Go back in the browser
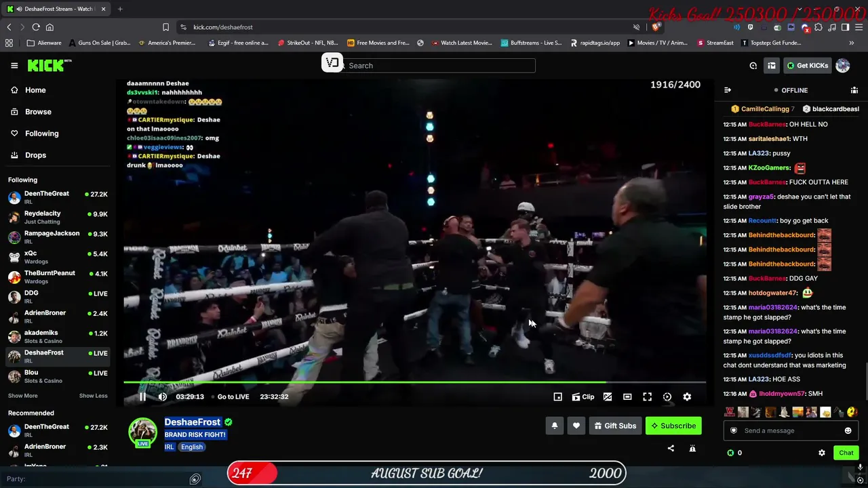868x488 pixels. (x=9, y=27)
